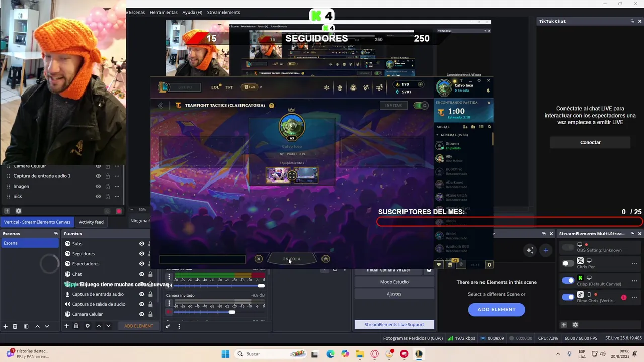The height and width of the screenshot is (362, 644).
Task: Click the lobby chat input field
Action: coord(202,260)
